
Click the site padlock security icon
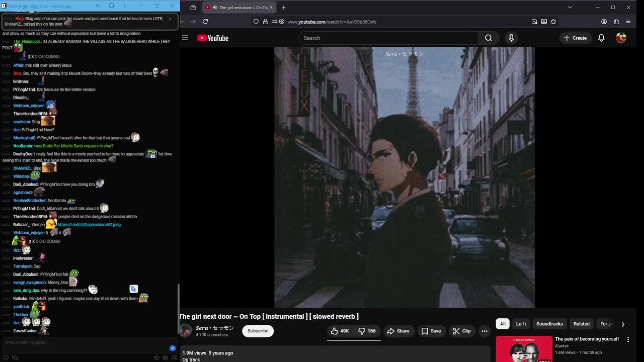point(266,22)
